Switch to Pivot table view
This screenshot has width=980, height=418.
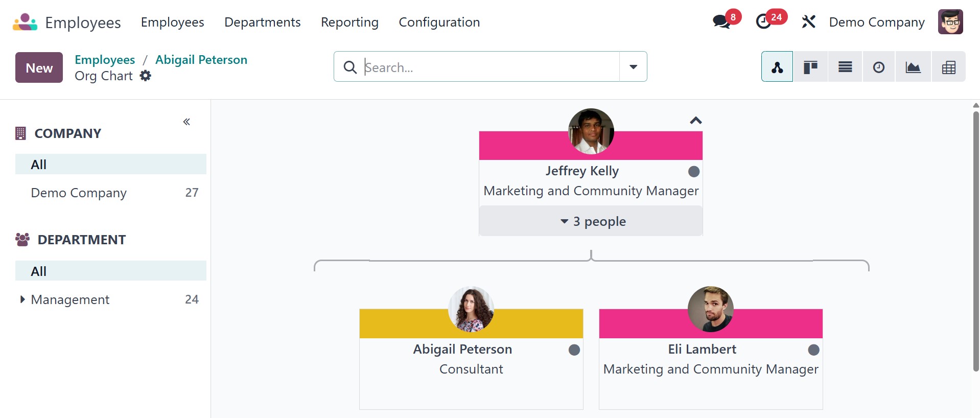(x=948, y=67)
